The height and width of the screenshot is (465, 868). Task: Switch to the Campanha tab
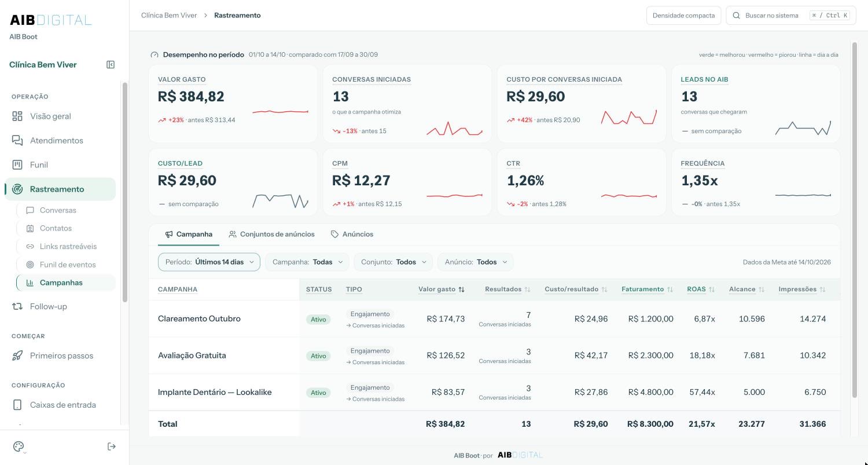[x=189, y=235]
